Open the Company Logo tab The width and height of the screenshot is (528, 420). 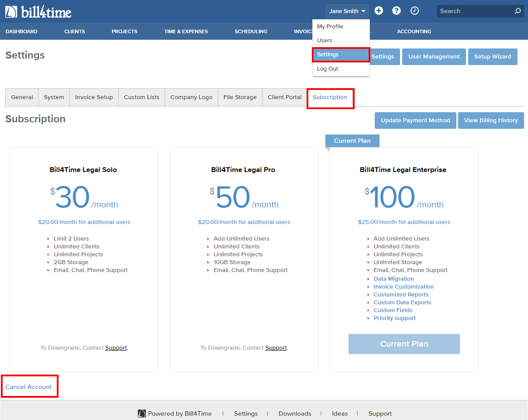point(191,97)
